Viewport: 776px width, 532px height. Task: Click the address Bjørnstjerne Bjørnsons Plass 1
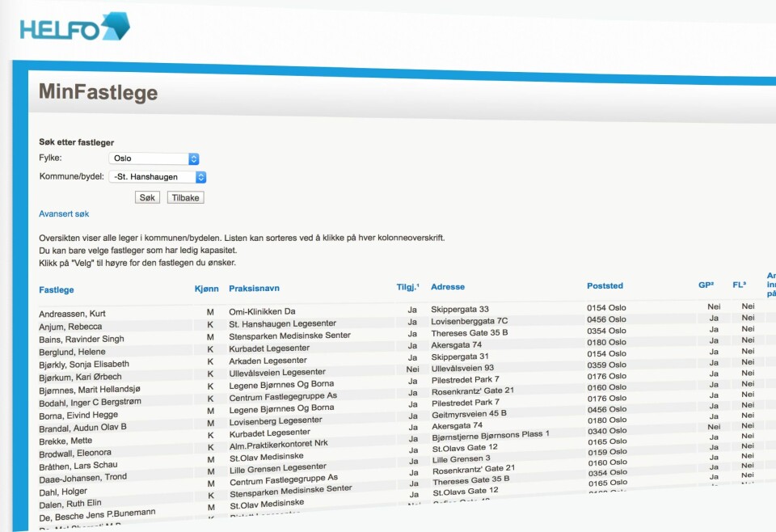491,436
